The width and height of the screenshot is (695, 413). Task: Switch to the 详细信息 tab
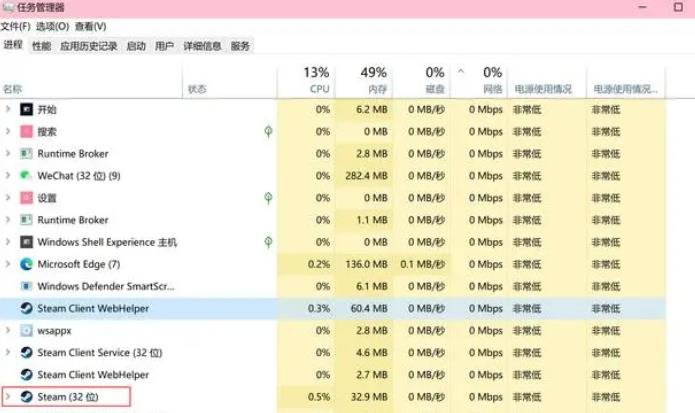pos(202,46)
